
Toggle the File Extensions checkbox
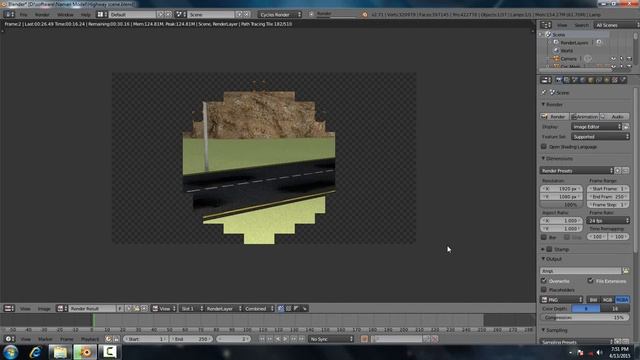[x=590, y=281]
